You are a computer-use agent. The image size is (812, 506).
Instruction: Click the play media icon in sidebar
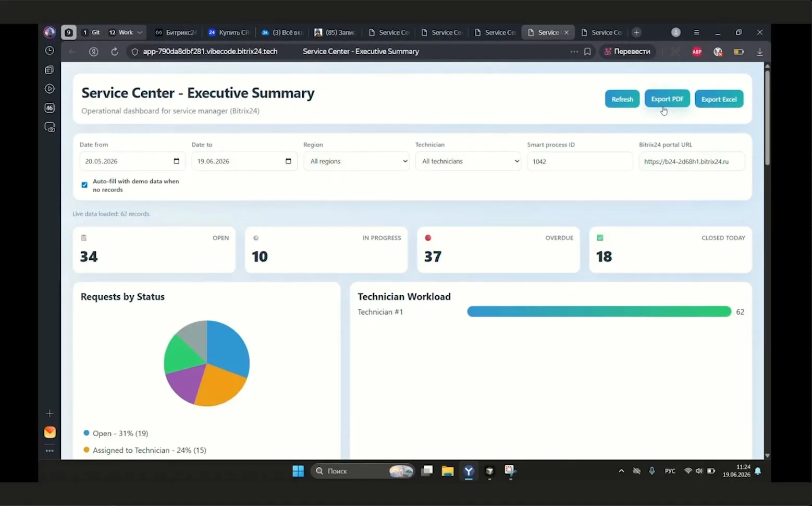(x=50, y=89)
